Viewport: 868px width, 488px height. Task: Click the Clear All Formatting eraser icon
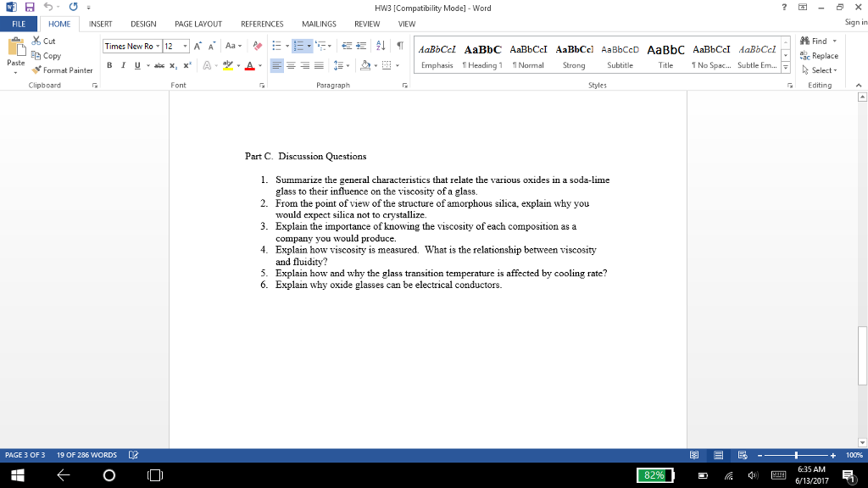(x=258, y=46)
